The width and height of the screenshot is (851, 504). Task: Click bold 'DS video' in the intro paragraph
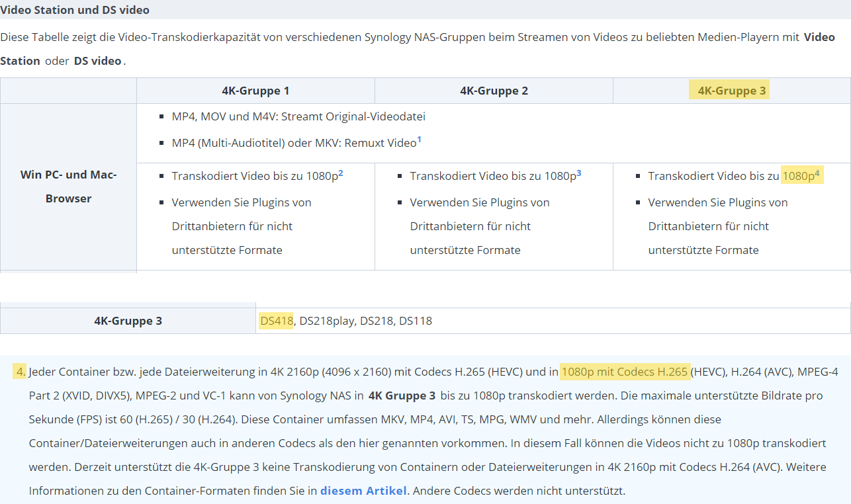pyautogui.click(x=97, y=61)
